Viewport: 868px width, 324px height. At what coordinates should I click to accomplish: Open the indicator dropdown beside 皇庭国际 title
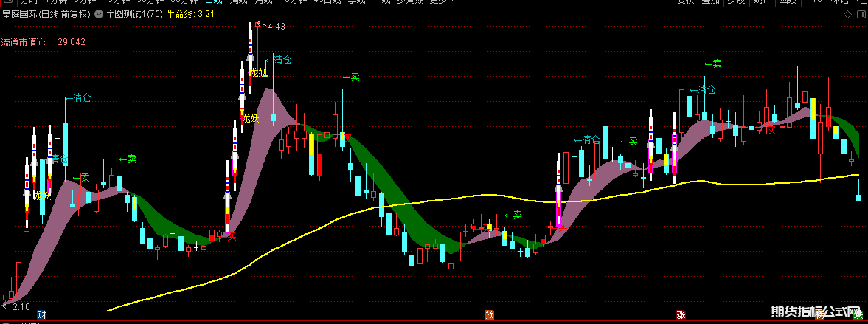pos(99,15)
